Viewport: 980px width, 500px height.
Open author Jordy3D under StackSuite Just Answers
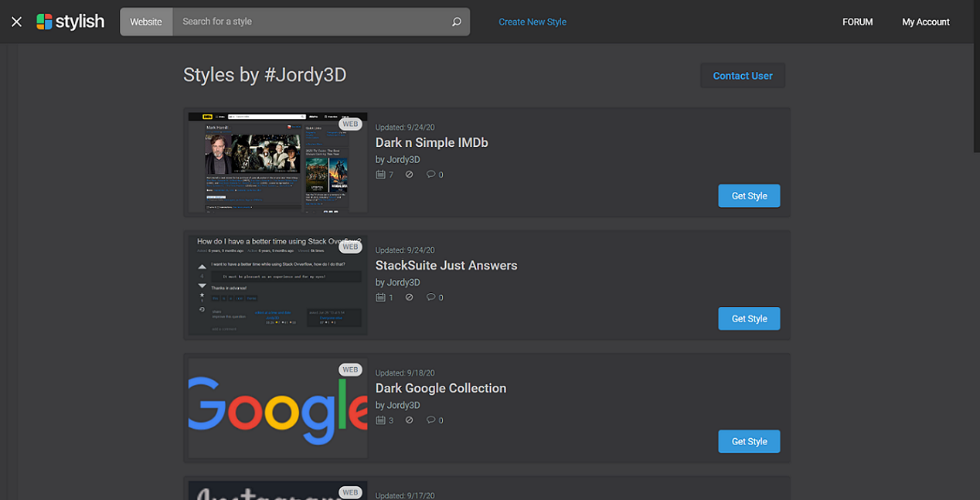(403, 283)
